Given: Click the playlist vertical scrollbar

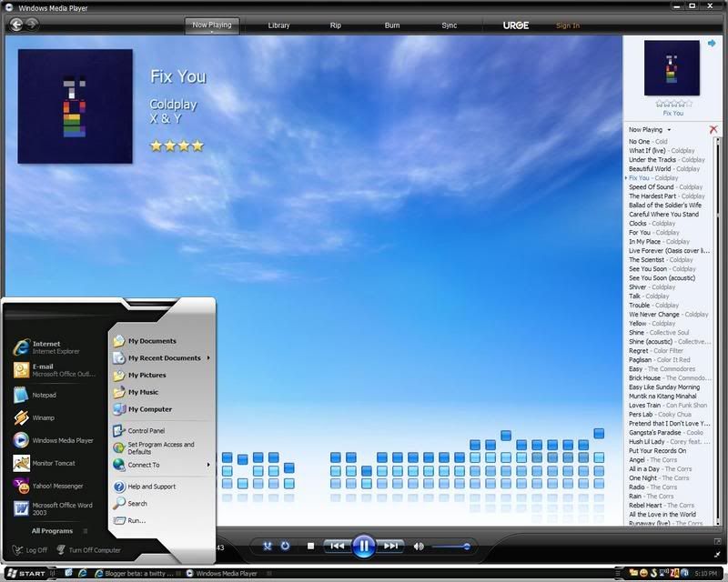Looking at the screenshot, I should pyautogui.click(x=717, y=331).
